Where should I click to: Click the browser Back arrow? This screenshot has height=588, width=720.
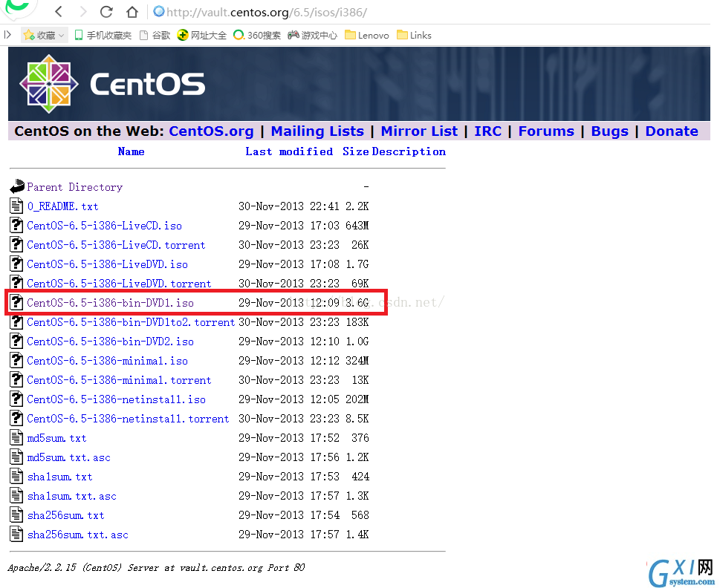pyautogui.click(x=58, y=12)
